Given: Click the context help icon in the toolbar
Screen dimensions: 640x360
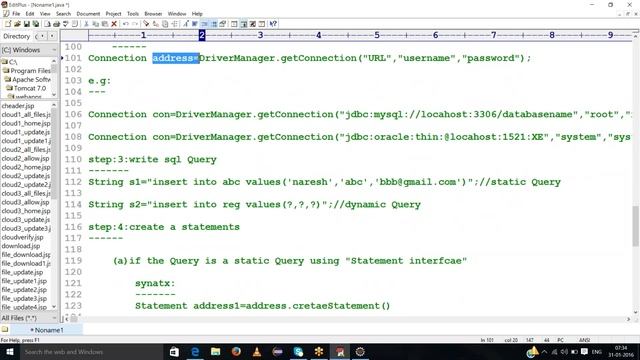Looking at the screenshot, I should tap(273, 24).
